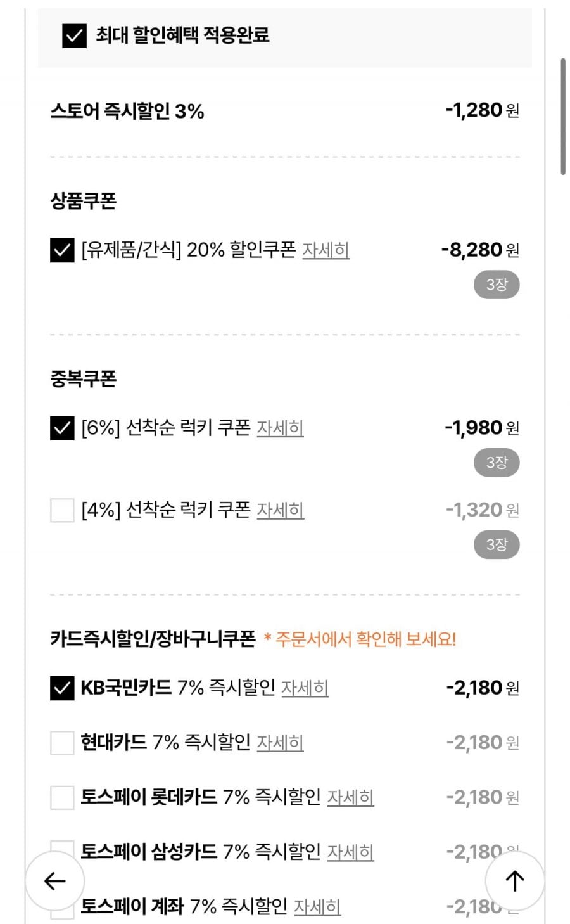Open 자세히 link for 토스페이 계좌 discount

317,907
